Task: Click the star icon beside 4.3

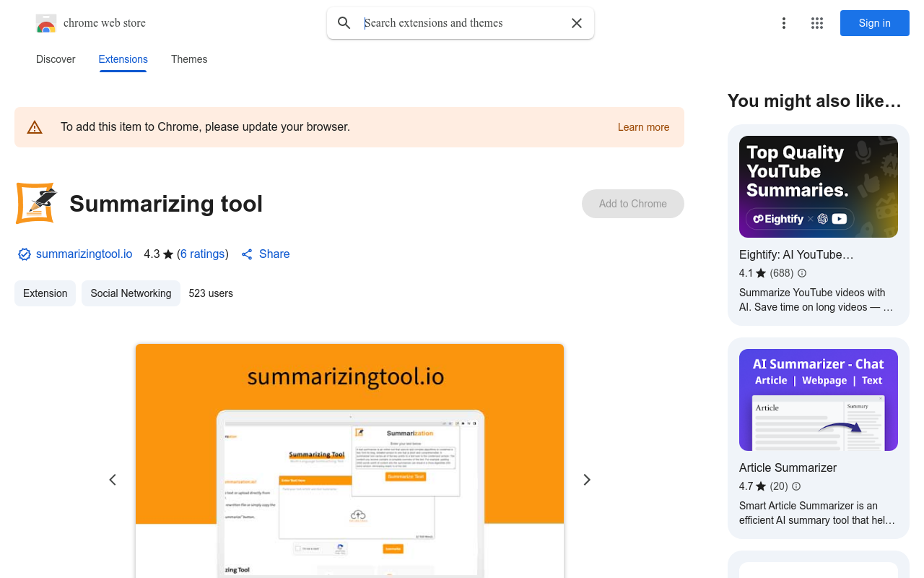Action: pyautogui.click(x=168, y=254)
